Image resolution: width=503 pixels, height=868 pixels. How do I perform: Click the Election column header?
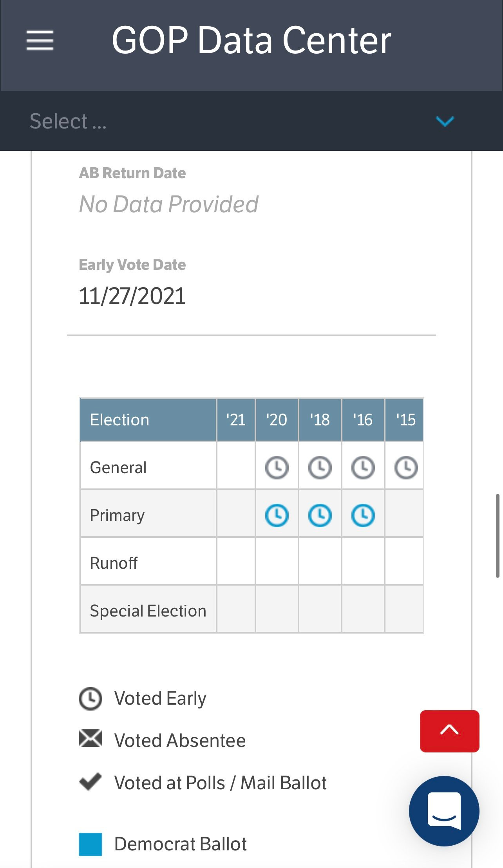pos(148,420)
